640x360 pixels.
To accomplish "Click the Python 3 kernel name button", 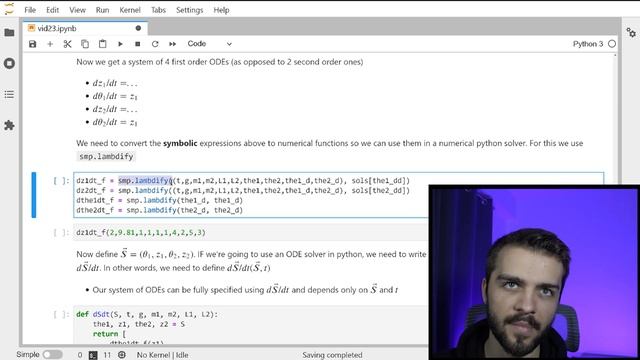I will click(x=588, y=44).
